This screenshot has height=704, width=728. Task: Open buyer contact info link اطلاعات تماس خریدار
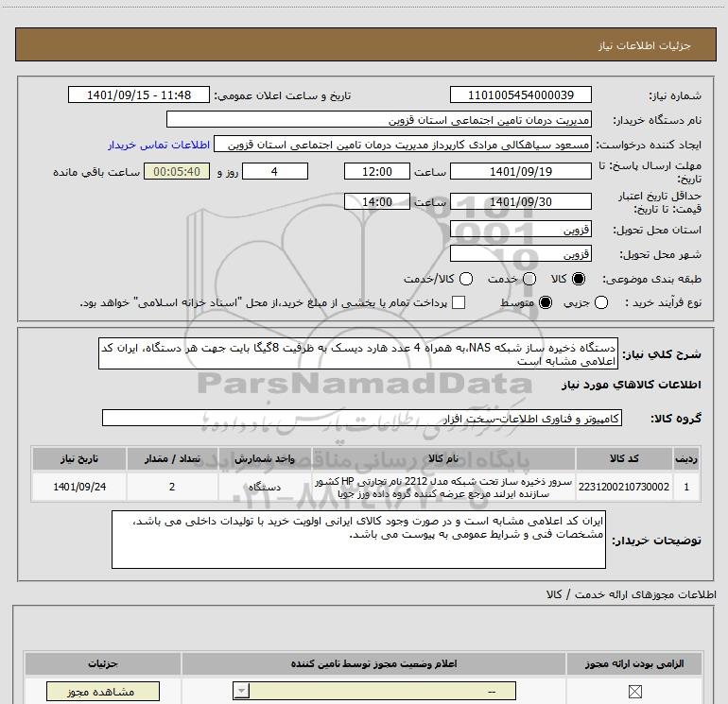pyautogui.click(x=159, y=145)
